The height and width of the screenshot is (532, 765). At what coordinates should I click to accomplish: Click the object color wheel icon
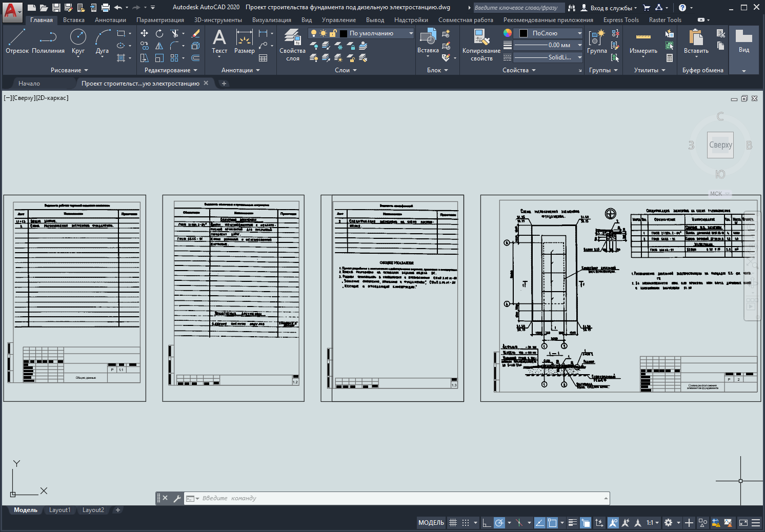[508, 33]
